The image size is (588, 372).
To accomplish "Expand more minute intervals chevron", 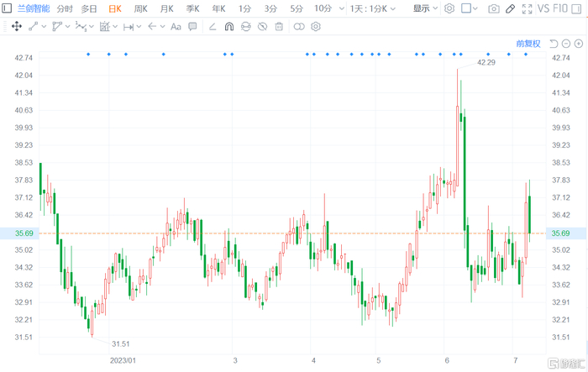I will tap(342, 8).
